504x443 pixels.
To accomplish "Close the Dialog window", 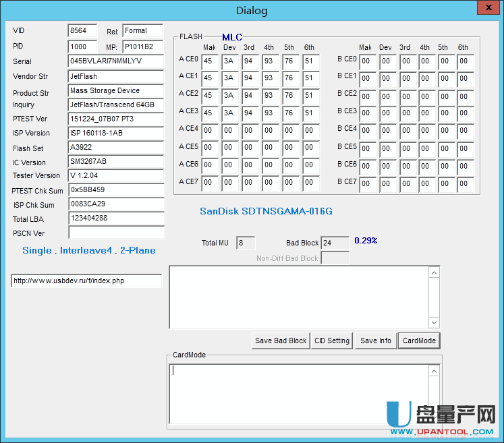I will (485, 7).
